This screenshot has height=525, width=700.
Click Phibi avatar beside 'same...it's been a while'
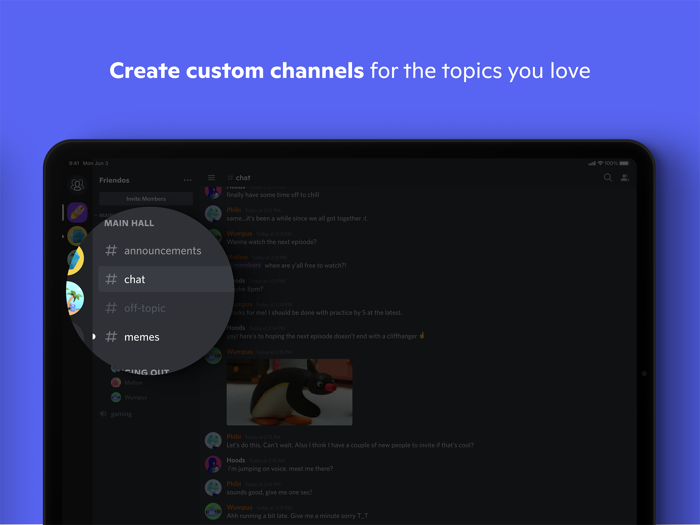point(213,213)
